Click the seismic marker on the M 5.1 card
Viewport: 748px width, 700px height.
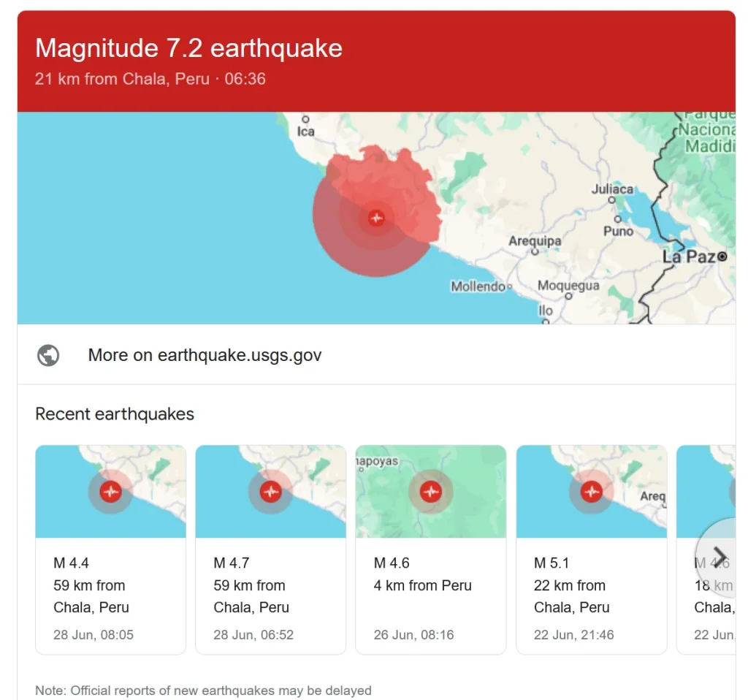click(592, 492)
